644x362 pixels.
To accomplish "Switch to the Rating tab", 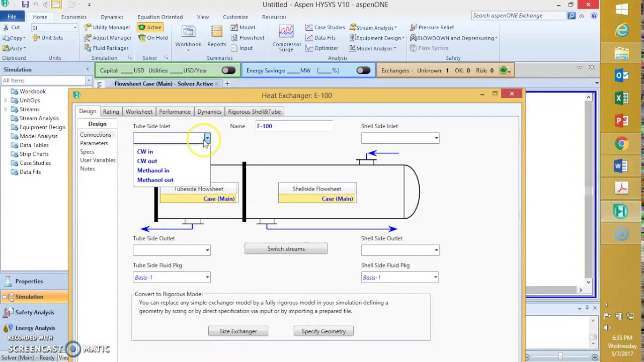I will [x=111, y=112].
